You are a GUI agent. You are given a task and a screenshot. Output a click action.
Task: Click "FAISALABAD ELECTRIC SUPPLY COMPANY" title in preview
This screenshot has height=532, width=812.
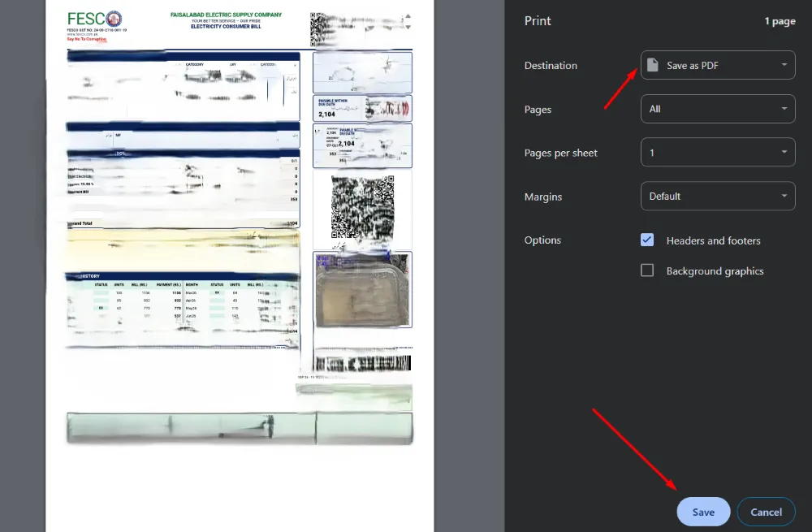pyautogui.click(x=227, y=15)
